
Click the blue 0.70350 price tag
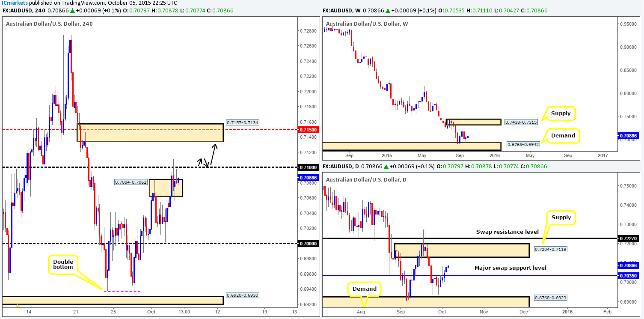point(628,276)
